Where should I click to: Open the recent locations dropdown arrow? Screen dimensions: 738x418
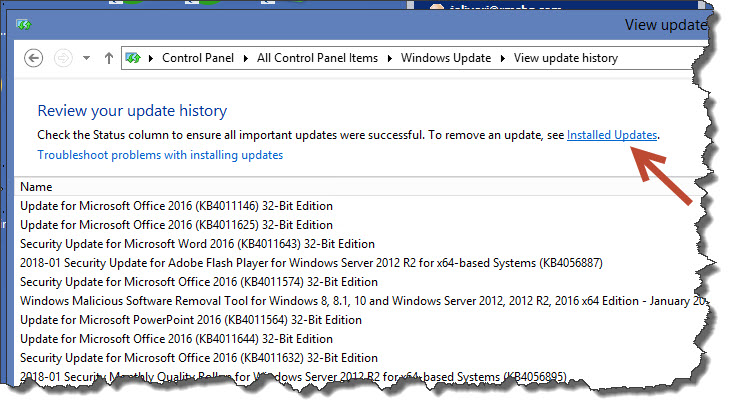[x=86, y=58]
